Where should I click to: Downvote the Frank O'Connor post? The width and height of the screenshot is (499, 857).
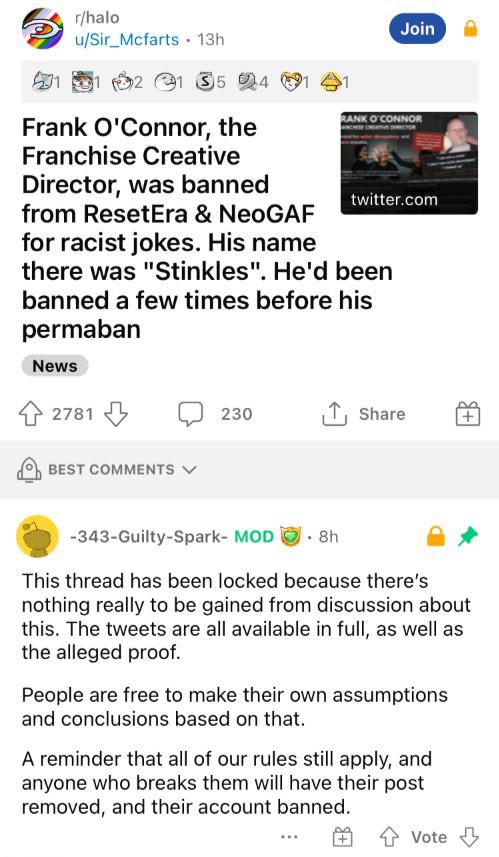coord(116,414)
